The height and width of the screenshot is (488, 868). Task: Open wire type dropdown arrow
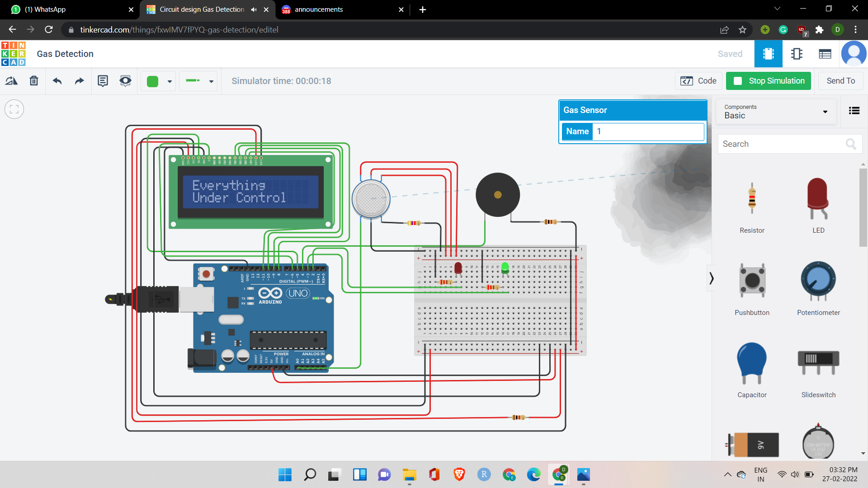[211, 81]
